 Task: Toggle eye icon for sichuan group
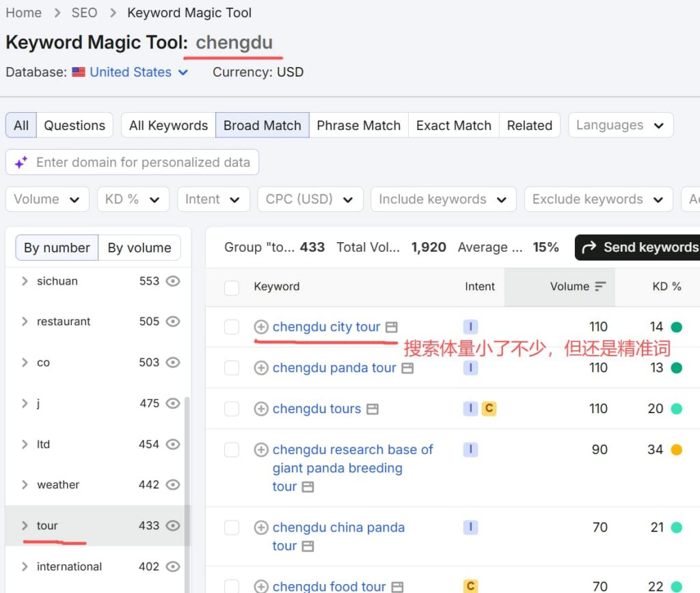point(173,281)
